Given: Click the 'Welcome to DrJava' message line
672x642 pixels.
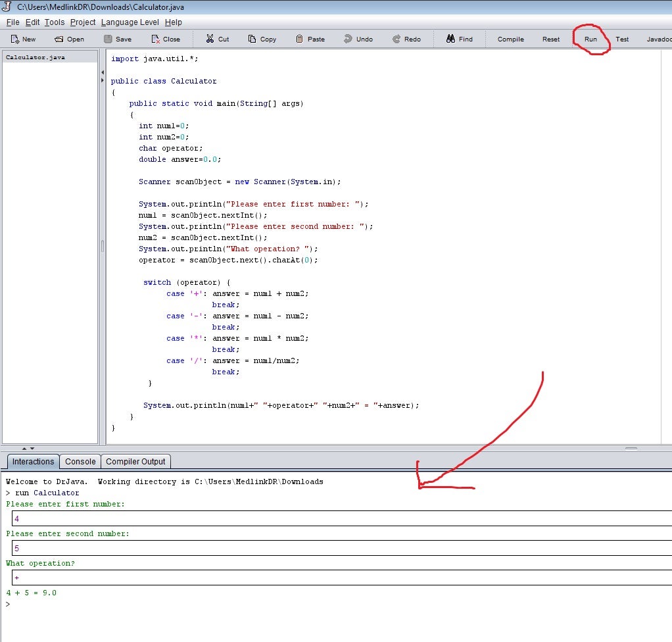Looking at the screenshot, I should point(164,481).
